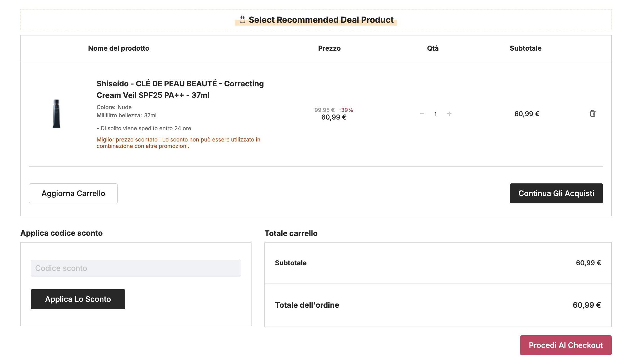Click the Subtotale column header
Image resolution: width=619 pixels, height=364 pixels.
click(x=526, y=48)
